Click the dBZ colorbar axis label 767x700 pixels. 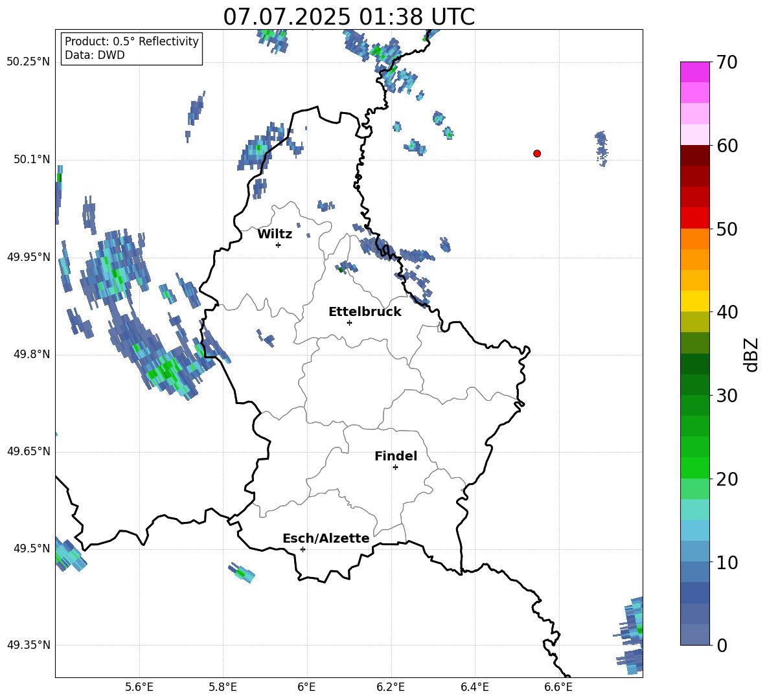click(x=751, y=354)
